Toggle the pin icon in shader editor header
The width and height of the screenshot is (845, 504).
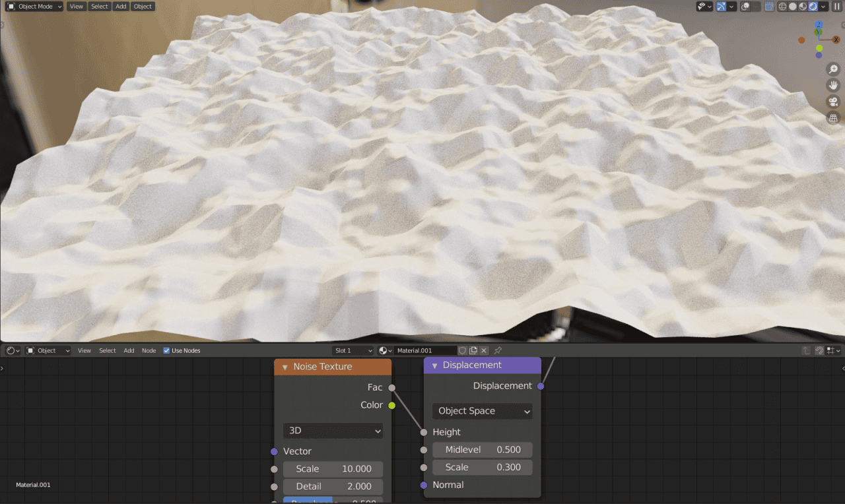(x=497, y=350)
